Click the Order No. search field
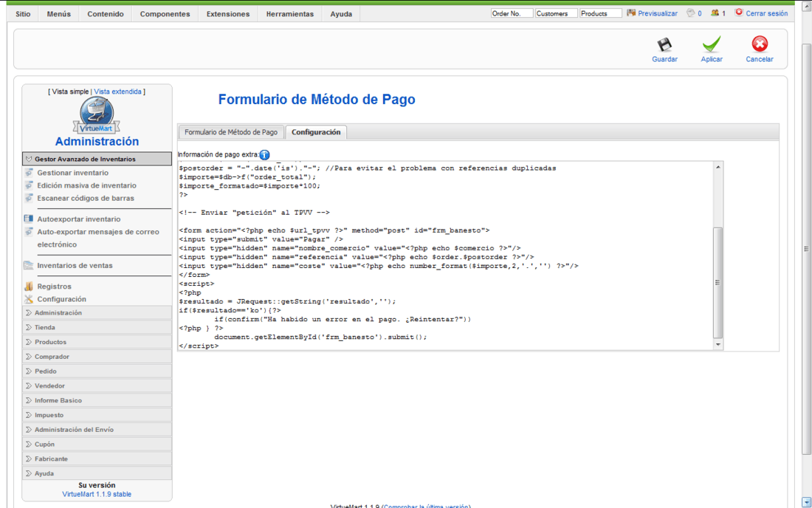Screen dimensions: 812x508 coord(512,13)
